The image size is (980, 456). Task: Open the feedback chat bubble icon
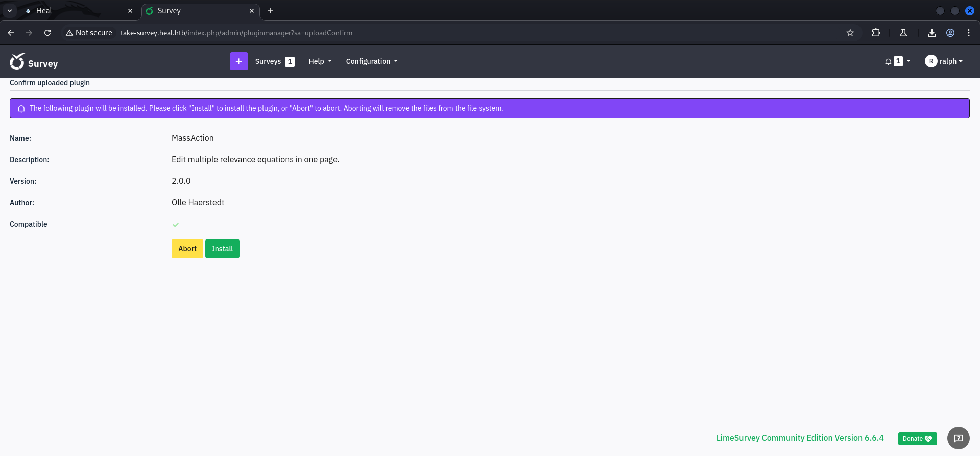[x=958, y=438]
